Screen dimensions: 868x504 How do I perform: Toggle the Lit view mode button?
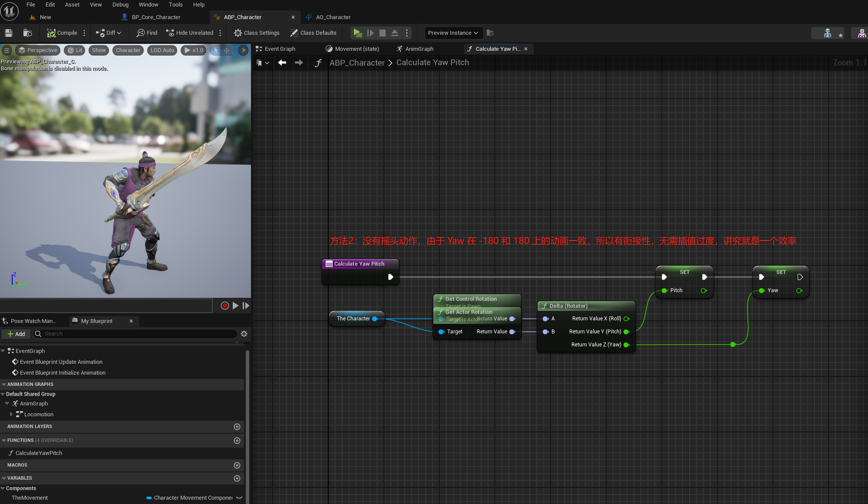point(75,50)
